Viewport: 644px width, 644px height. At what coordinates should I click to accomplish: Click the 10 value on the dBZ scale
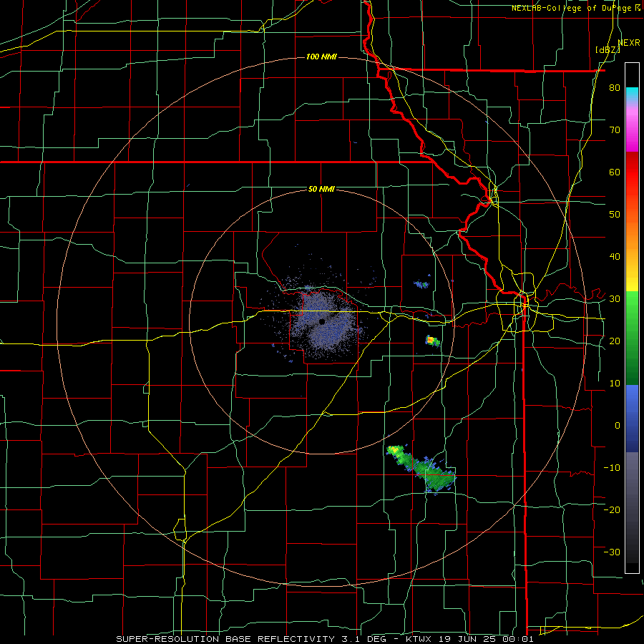coord(615,384)
